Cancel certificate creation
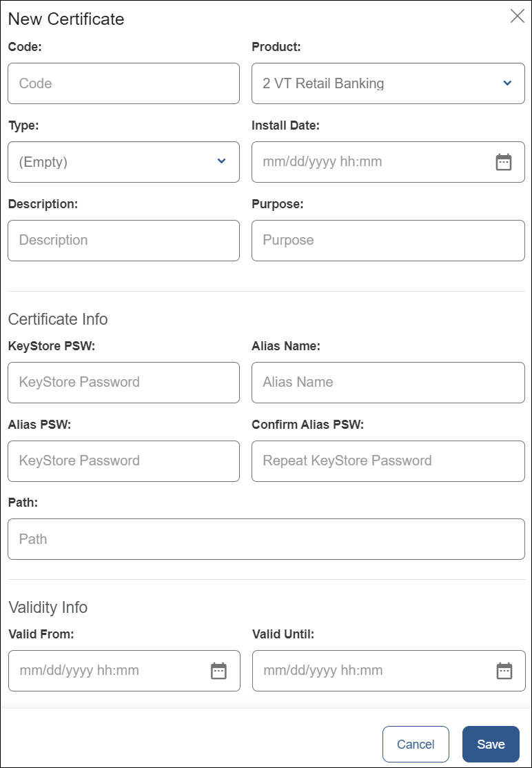The width and height of the screenshot is (532, 768). click(x=416, y=744)
